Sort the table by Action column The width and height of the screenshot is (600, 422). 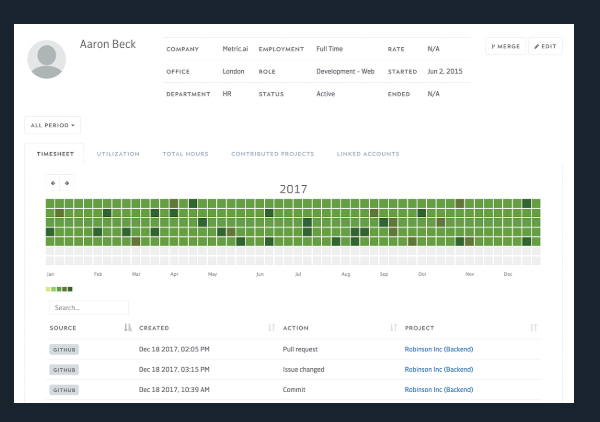pos(393,327)
